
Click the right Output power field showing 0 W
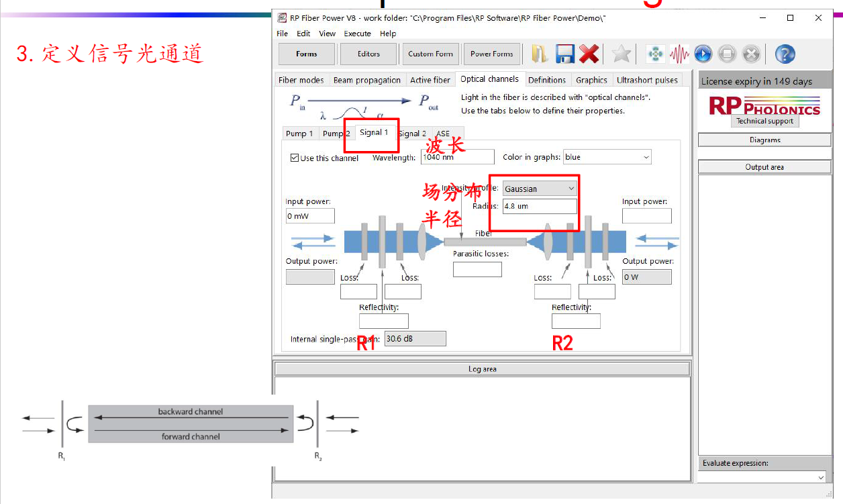point(647,276)
